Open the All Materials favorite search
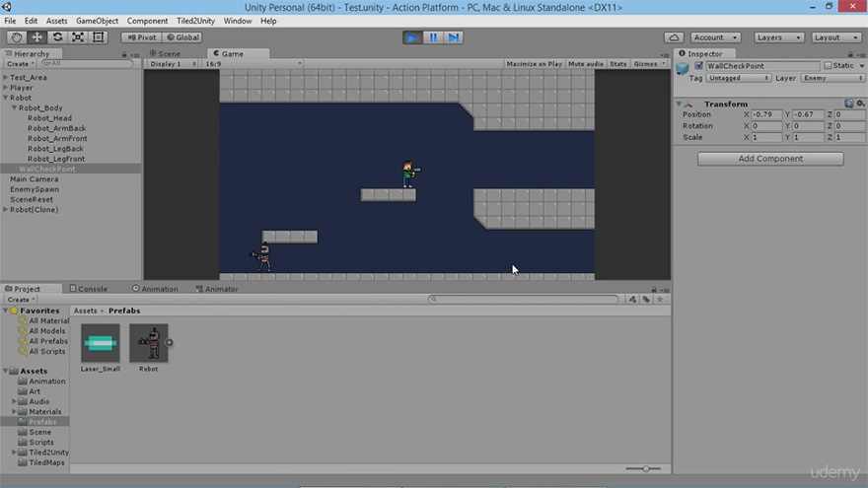The width and height of the screenshot is (868, 488). coord(43,321)
